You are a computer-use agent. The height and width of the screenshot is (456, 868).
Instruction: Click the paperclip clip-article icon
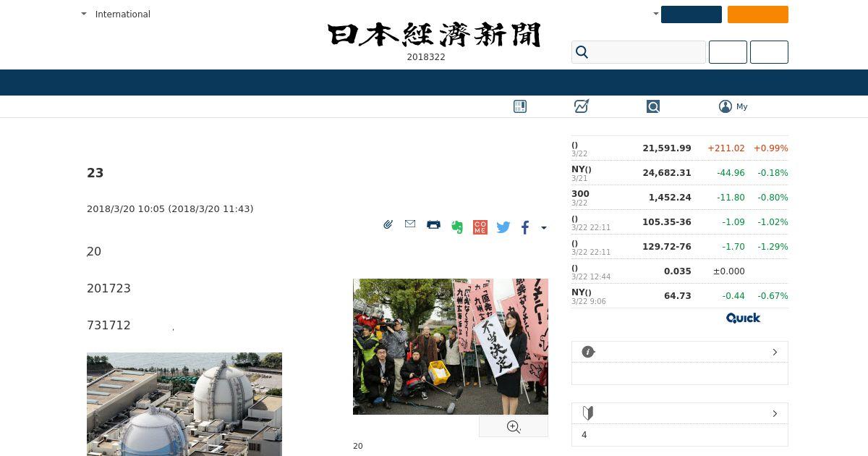pos(388,225)
